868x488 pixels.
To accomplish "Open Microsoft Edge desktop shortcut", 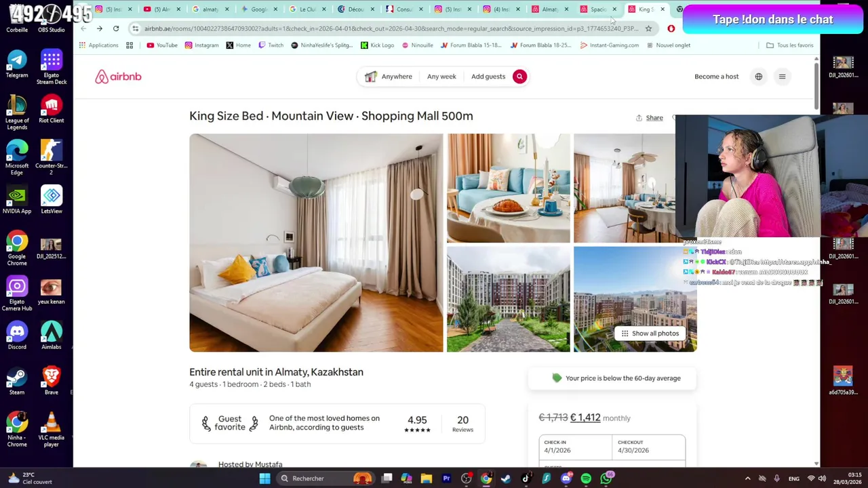I will tap(17, 158).
